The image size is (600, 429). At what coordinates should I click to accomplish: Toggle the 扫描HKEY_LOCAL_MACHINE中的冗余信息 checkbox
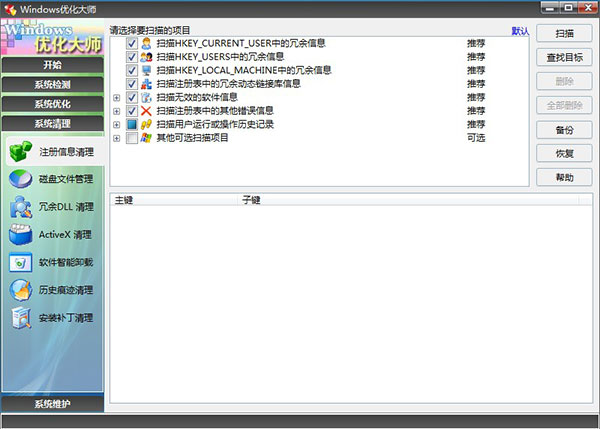coord(132,71)
